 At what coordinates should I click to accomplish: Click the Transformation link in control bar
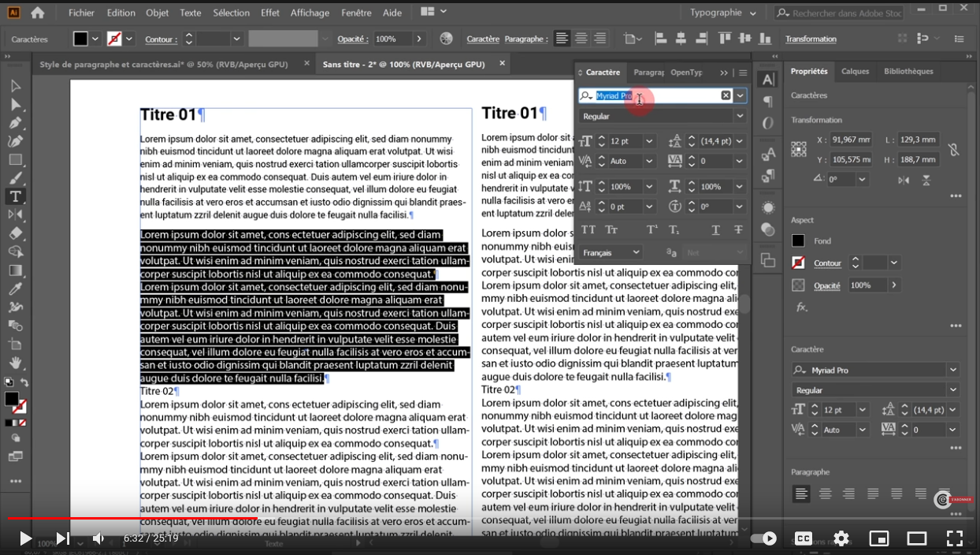811,39
